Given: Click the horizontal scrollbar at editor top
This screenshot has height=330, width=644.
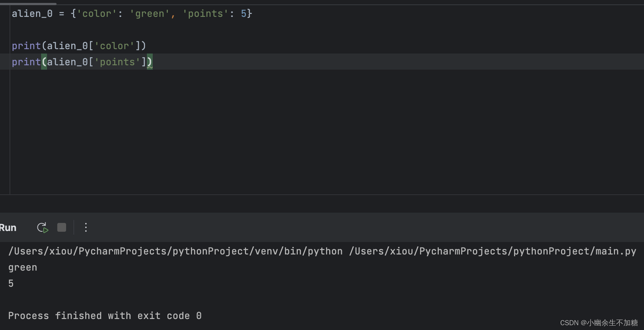Looking at the screenshot, I should point(28,4).
